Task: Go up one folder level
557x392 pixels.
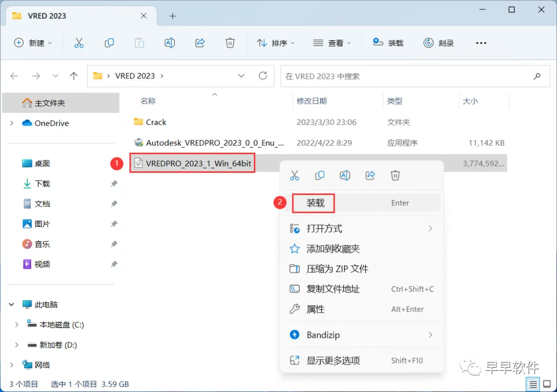Action: click(x=74, y=76)
